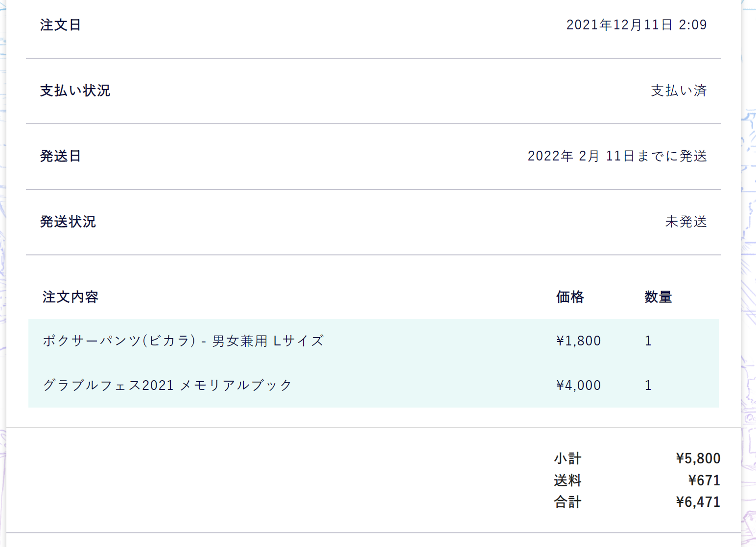Click the 価格 column header
The height and width of the screenshot is (547, 756).
pos(570,297)
